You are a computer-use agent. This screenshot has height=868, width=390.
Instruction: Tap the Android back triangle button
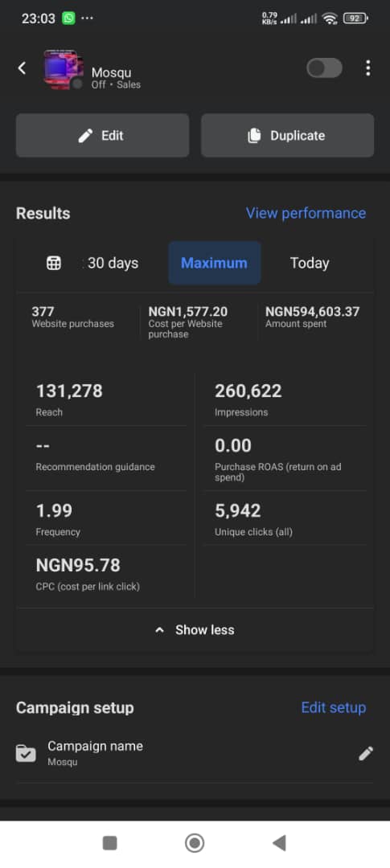pyautogui.click(x=279, y=843)
